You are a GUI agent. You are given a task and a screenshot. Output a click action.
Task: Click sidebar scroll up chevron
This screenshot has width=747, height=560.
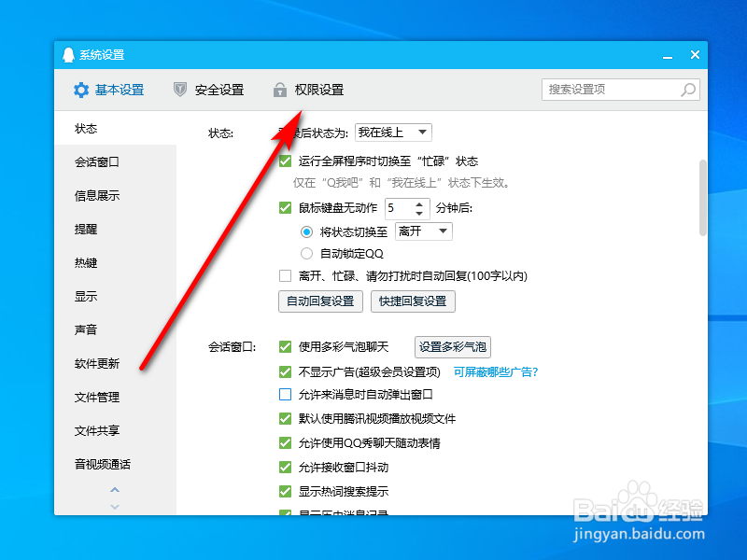[x=115, y=489]
